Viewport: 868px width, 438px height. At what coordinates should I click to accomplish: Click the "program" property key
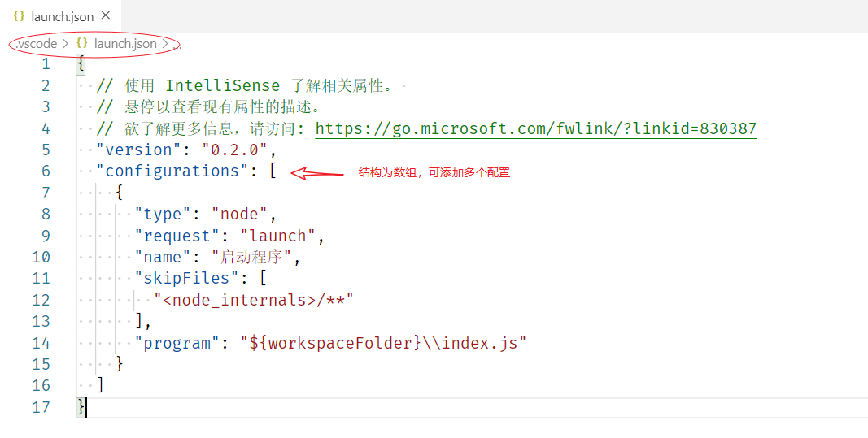pos(177,343)
